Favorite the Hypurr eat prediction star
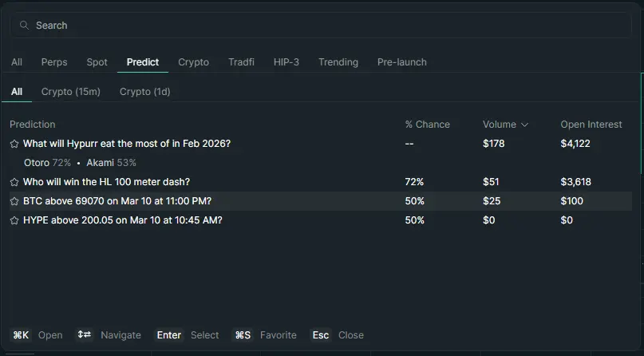Viewport: 644px width, 356px height. pyautogui.click(x=14, y=144)
